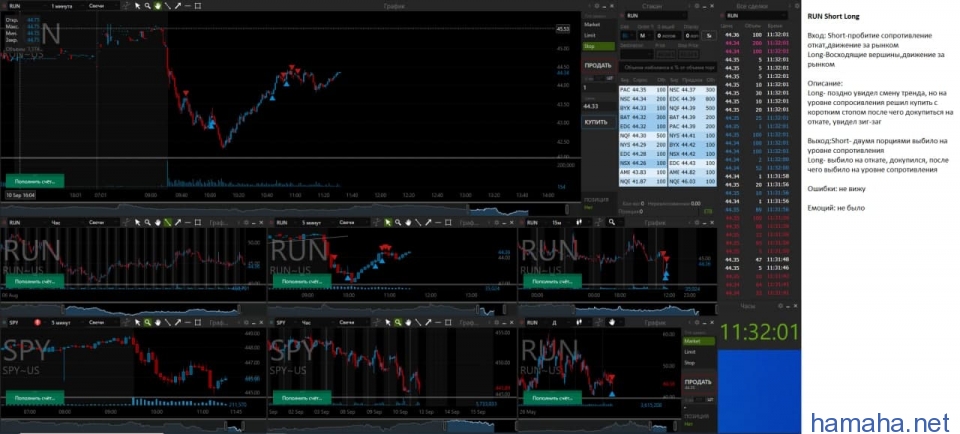The height and width of the screenshot is (434, 960).
Task: Click the 11:32:01 clock display
Action: tap(759, 332)
